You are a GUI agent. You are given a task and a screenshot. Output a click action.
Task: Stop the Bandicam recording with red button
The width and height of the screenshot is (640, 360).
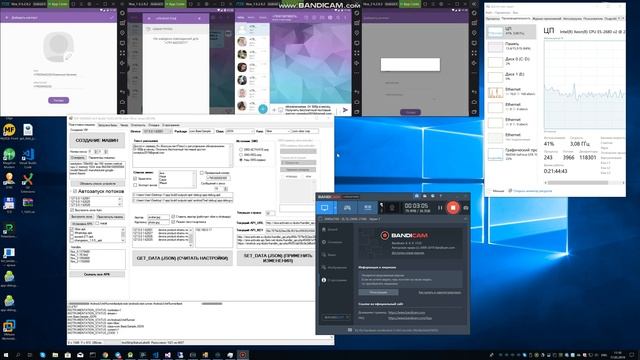[x=453, y=208]
